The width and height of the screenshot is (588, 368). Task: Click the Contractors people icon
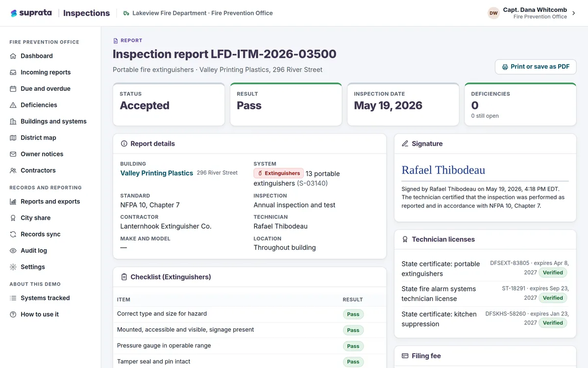[x=13, y=170]
